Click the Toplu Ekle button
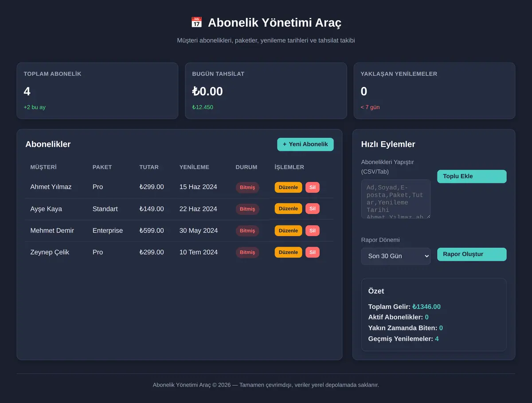Screen dimensions: 532x403 [472, 176]
